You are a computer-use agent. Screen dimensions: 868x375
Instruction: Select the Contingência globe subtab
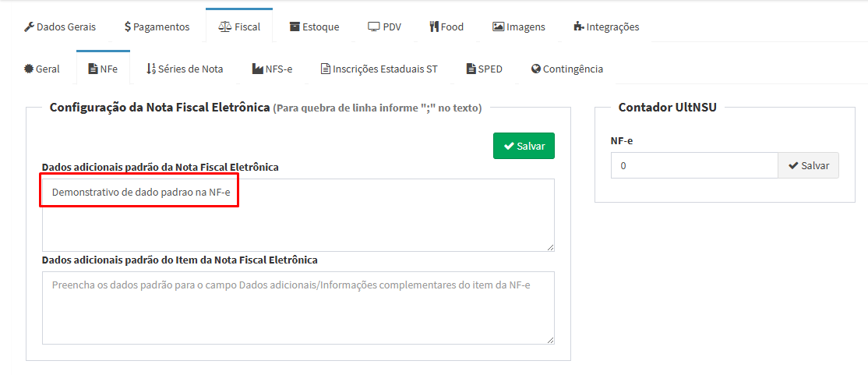pos(566,69)
